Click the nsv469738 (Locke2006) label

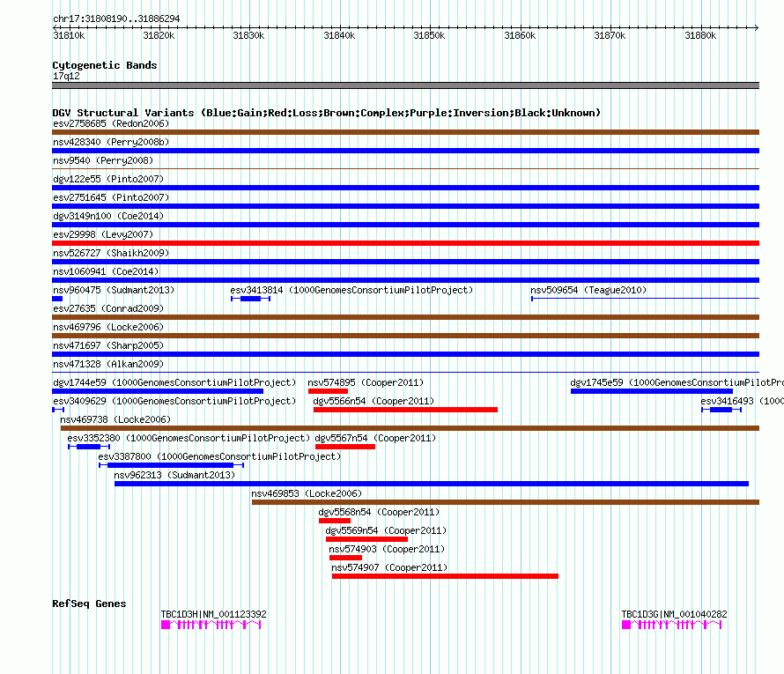115,419
